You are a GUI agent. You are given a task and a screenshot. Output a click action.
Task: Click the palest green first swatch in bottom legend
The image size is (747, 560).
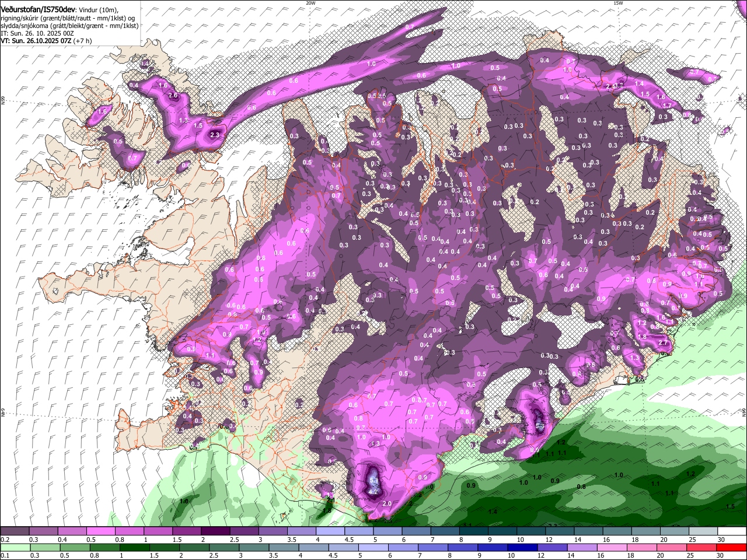pos(15,548)
